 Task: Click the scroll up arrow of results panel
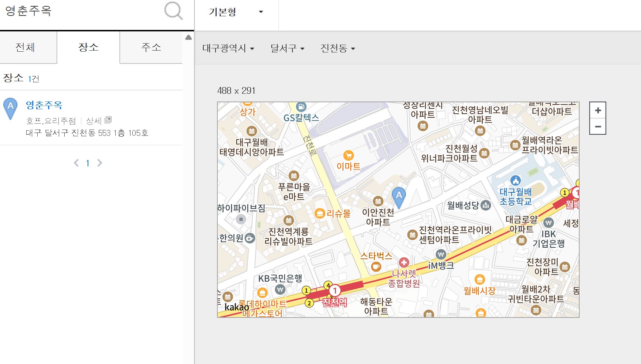coord(189,37)
